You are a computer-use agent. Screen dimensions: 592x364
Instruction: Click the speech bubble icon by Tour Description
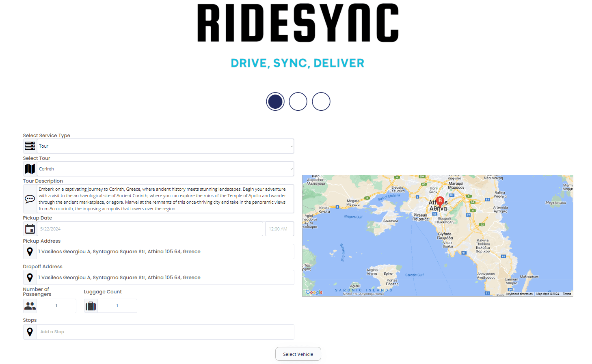coord(30,198)
